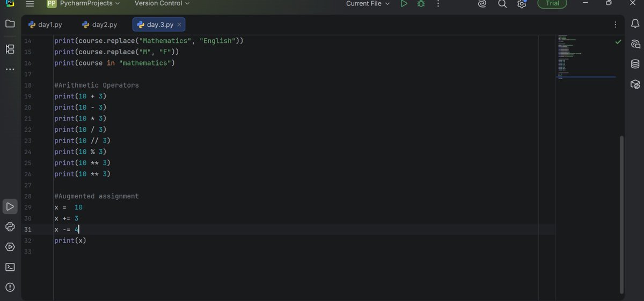Viewport: 644px width, 301px height.
Task: Click 'print(10 + 3)' line
Action: pyautogui.click(x=80, y=96)
